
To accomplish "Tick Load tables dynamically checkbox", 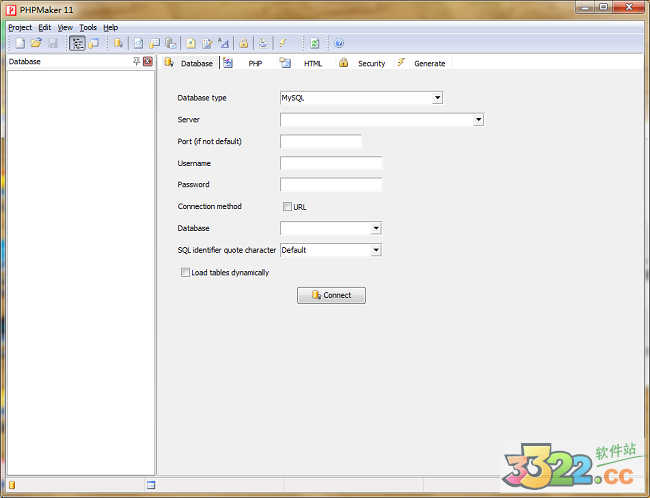I will [x=185, y=272].
